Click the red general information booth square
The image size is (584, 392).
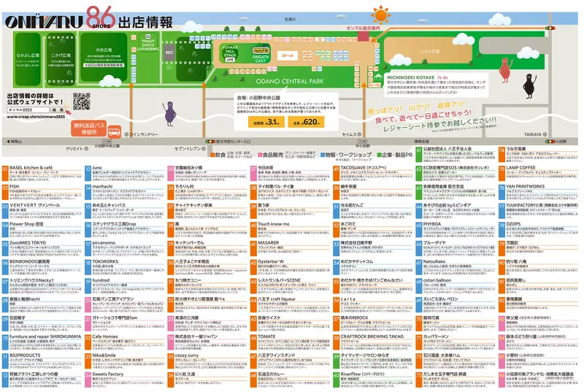pyautogui.click(x=363, y=36)
